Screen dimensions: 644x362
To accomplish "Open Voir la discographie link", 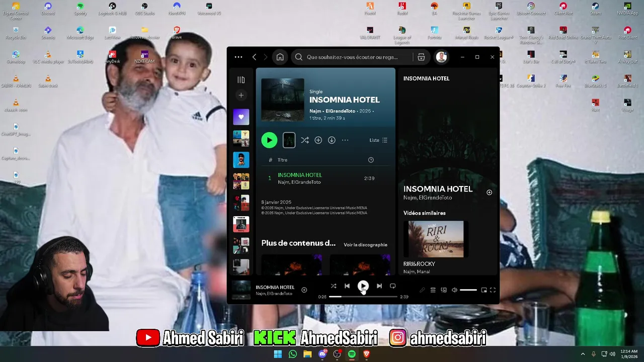I will (365, 245).
